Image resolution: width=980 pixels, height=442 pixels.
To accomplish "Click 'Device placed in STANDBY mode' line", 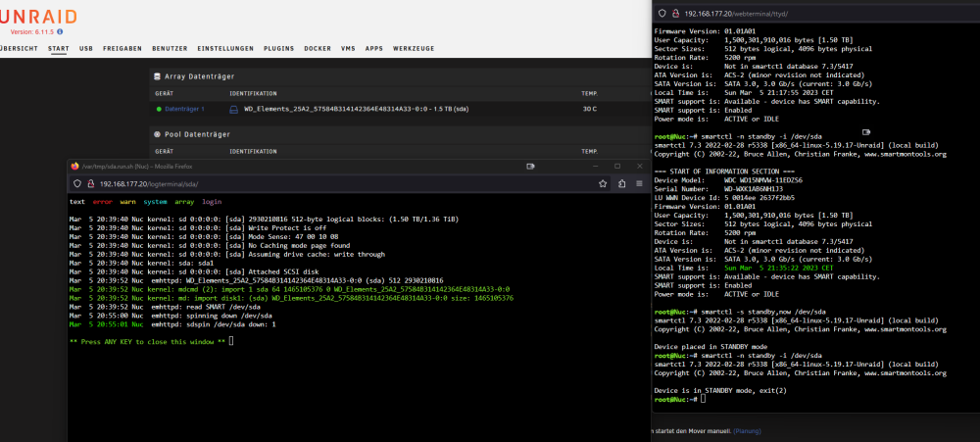I will (711, 346).
